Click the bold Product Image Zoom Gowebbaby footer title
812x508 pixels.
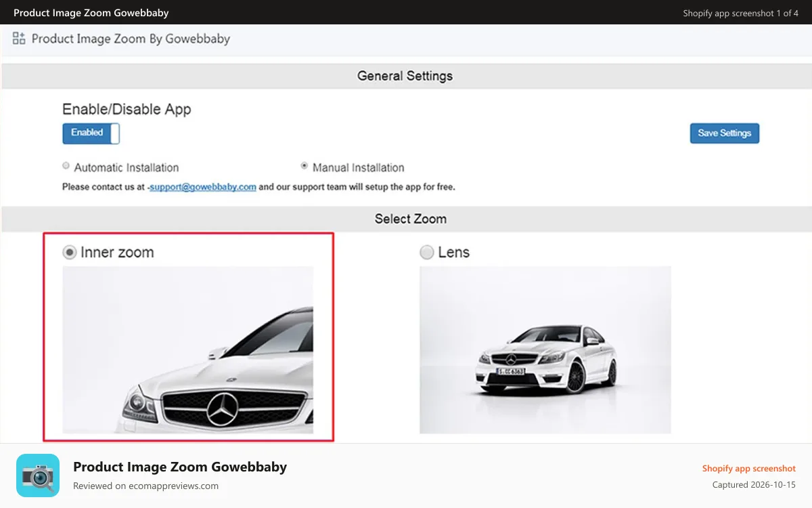180,467
